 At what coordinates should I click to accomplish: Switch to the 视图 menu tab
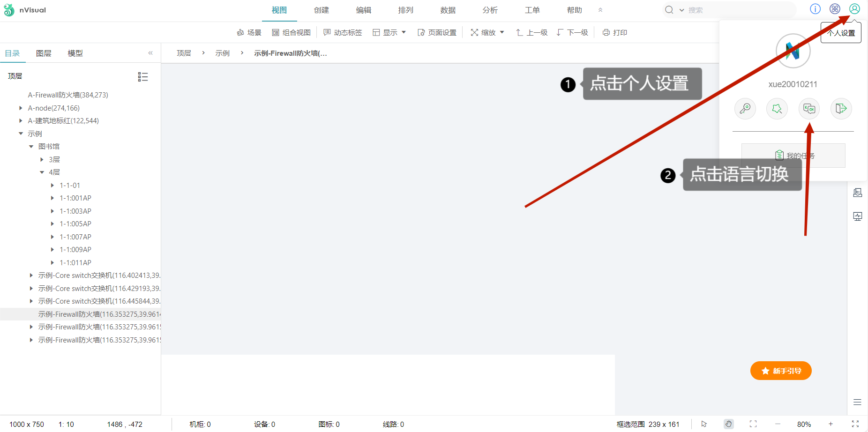click(279, 10)
